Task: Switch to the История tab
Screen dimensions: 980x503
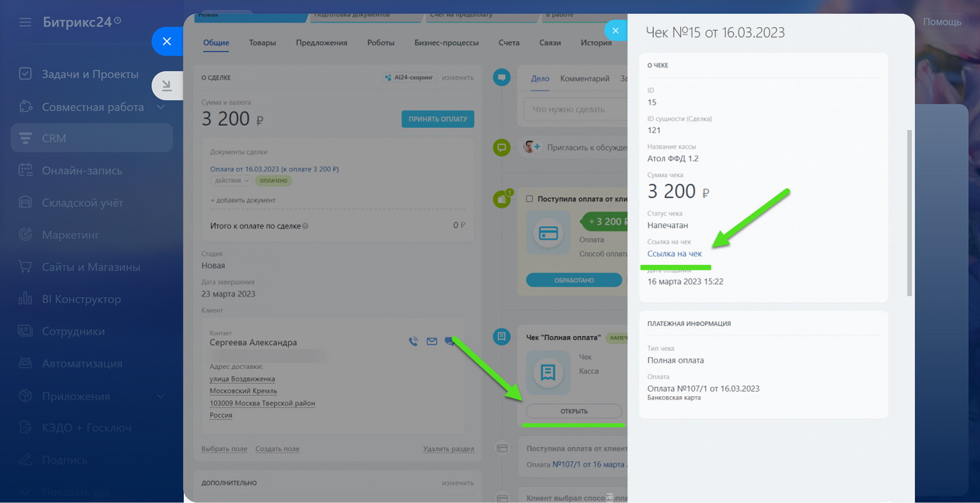Action: [596, 43]
